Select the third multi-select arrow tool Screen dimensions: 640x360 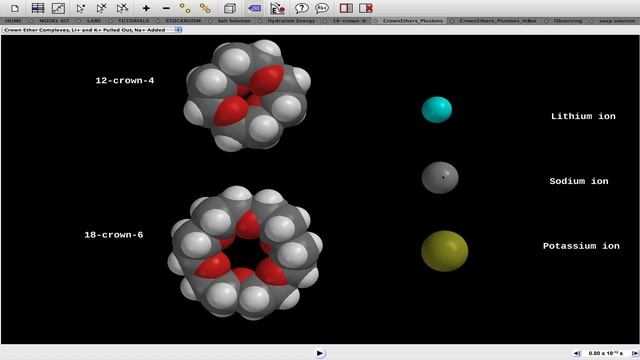pos(122,8)
